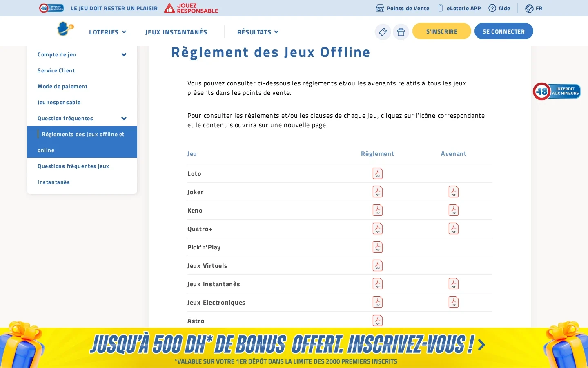Click the small -18 badge in top bar

point(51,8)
